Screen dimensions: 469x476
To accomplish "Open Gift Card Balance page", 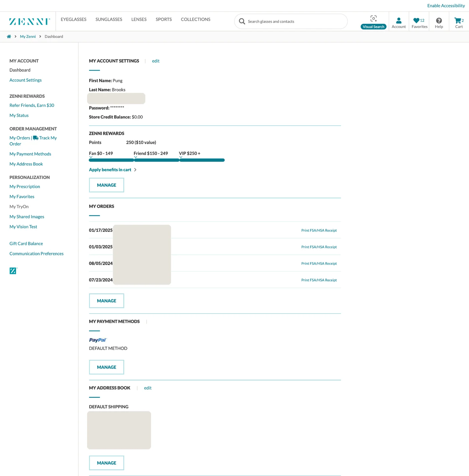I will [26, 243].
